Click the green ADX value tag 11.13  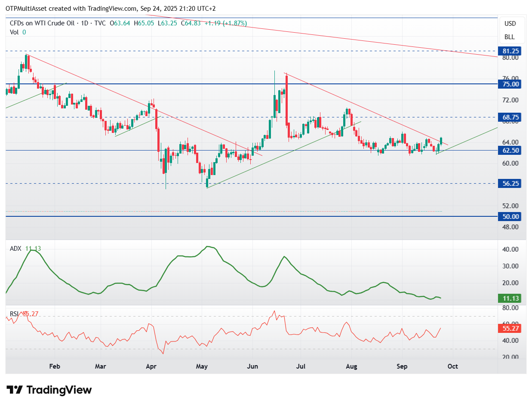click(x=510, y=298)
